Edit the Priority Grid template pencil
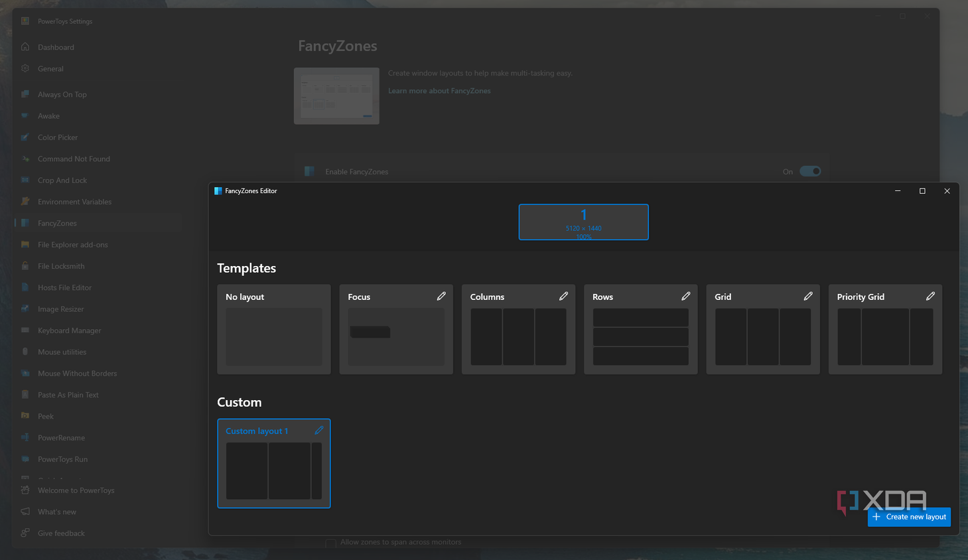The width and height of the screenshot is (968, 560). pyautogui.click(x=930, y=297)
